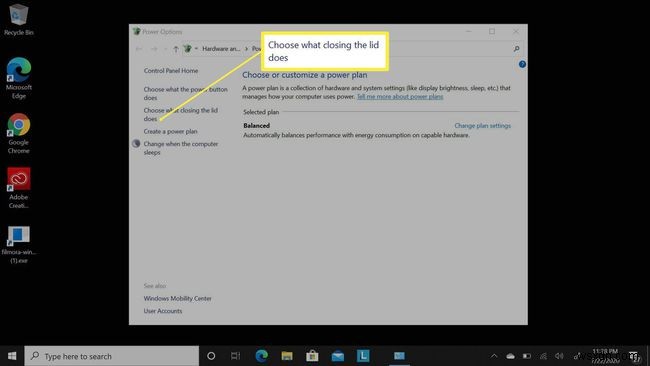Open Windows Mobility Center link
650x366 pixels.
[x=177, y=298]
